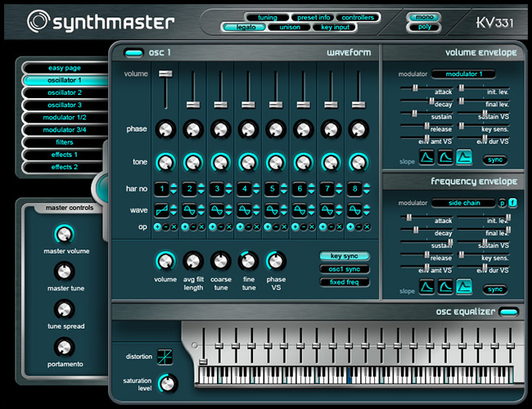Select the multiply op for harmonic 8

coord(367,227)
